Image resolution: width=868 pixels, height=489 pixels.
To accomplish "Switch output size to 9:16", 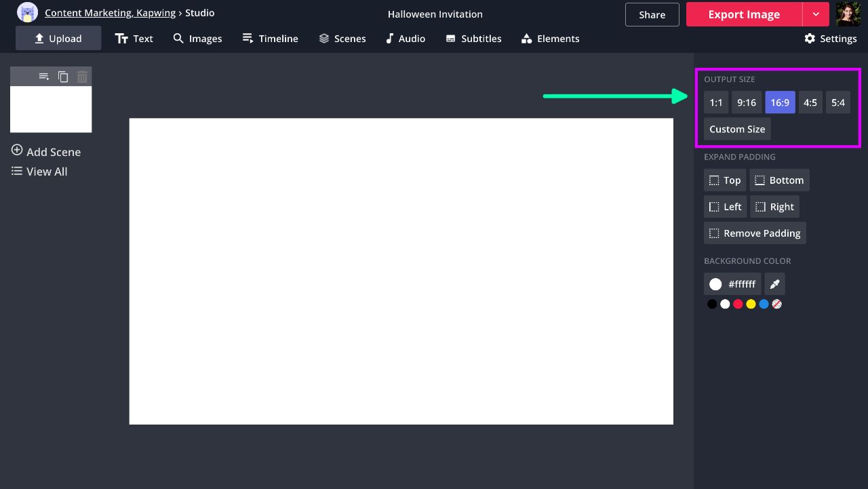I will coord(747,102).
